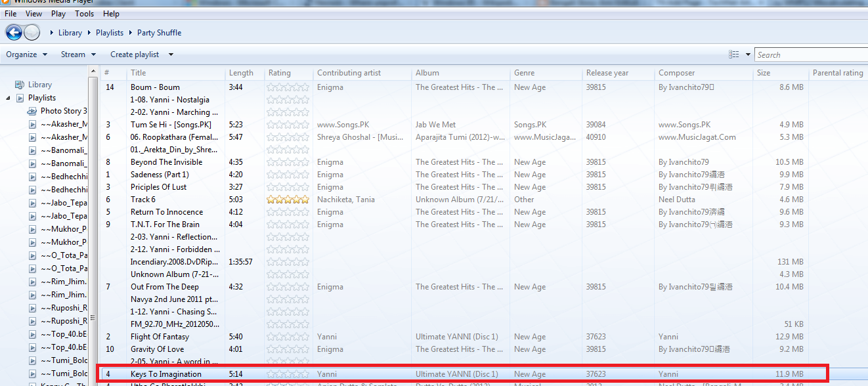
Task: Expand the arrow next to Create playlist
Action: [171, 54]
